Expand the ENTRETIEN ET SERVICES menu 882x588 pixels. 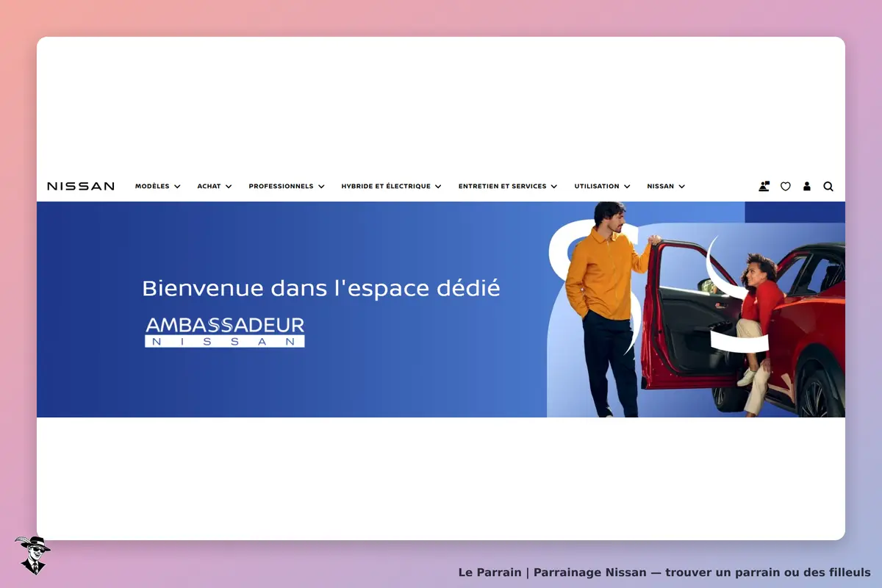click(508, 187)
